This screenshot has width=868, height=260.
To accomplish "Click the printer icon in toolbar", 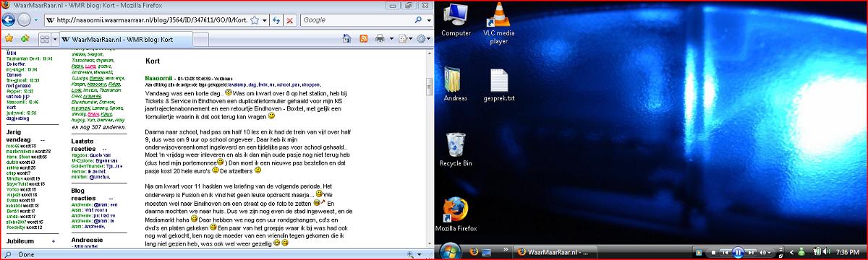I will 380,38.
